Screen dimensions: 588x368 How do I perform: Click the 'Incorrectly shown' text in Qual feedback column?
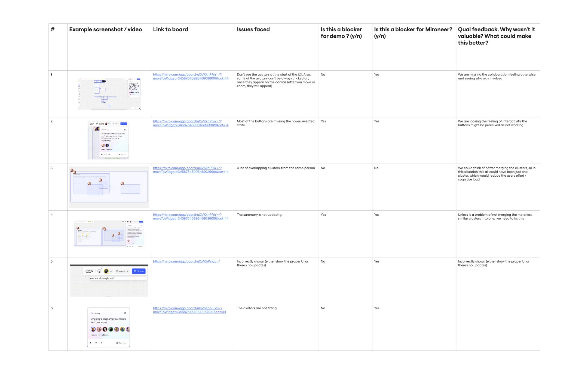click(x=494, y=263)
